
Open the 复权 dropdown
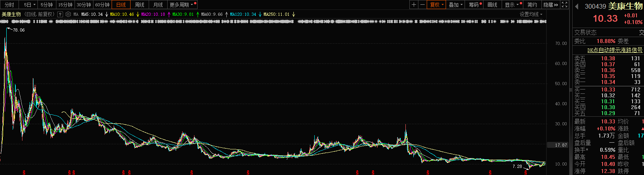(437, 5)
